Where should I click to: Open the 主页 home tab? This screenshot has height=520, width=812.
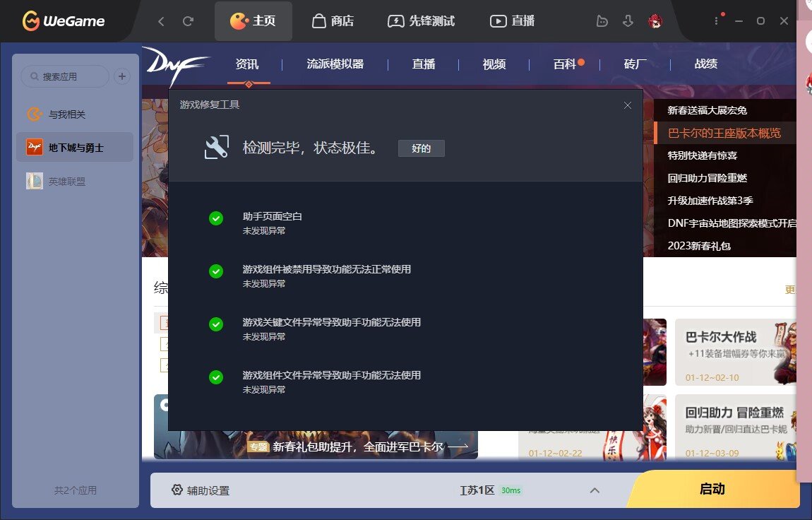[x=253, y=21]
